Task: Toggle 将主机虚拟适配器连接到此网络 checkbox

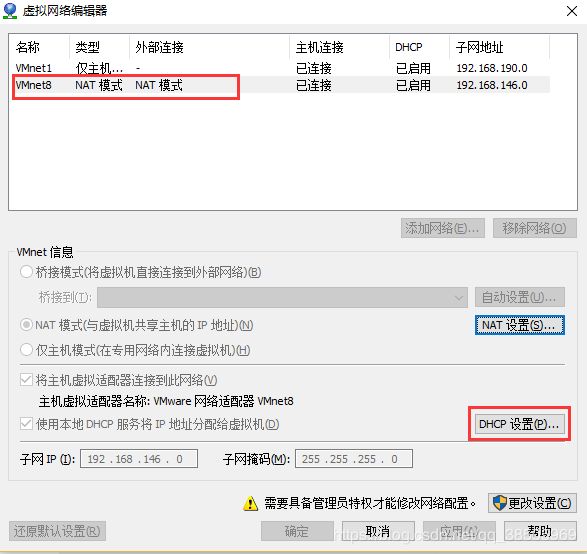Action: coord(26,380)
